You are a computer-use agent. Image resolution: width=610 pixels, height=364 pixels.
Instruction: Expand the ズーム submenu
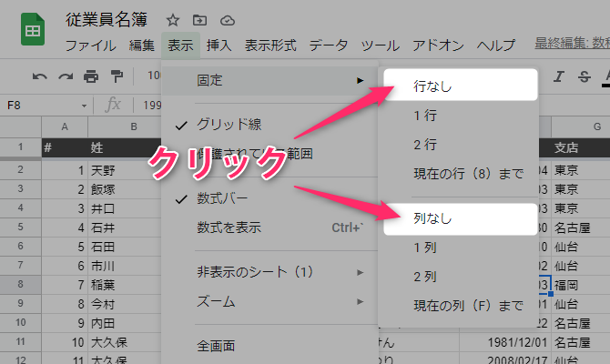click(x=270, y=301)
